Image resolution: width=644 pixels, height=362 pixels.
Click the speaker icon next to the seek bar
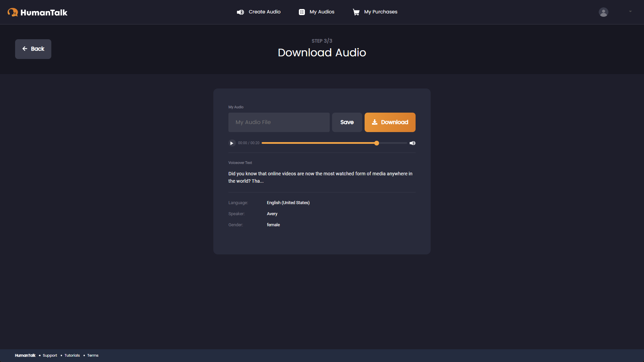pos(412,143)
